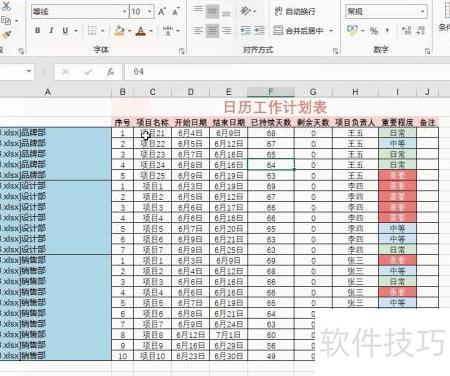
Task: Open the Font group dialog launcher
Action: click(x=181, y=51)
